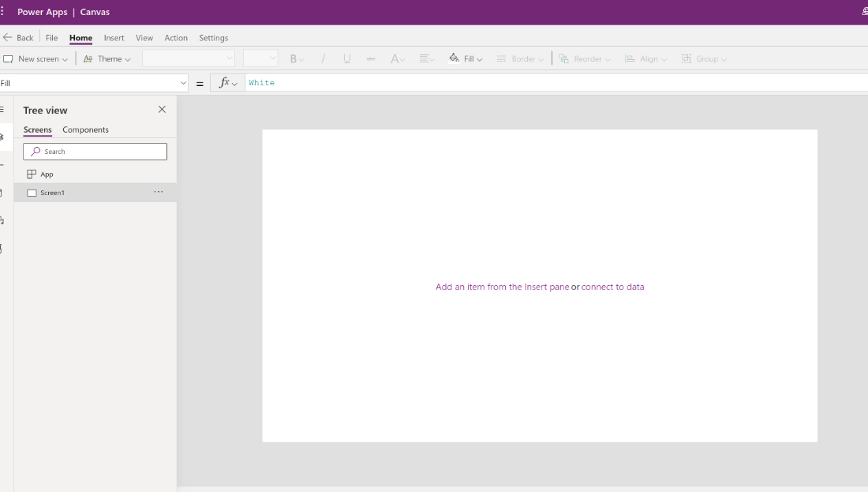Open the View tab
Image resolution: width=868 pixels, height=492 pixels.
click(x=144, y=38)
